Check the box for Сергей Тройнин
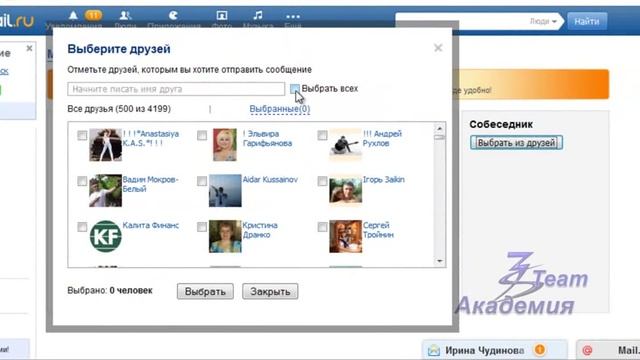The image size is (640, 360). coord(322,227)
